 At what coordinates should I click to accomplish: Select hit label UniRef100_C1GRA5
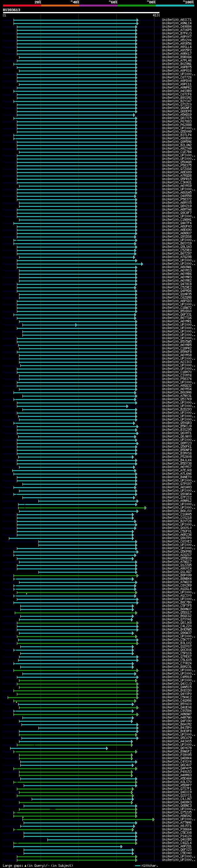[177, 515]
